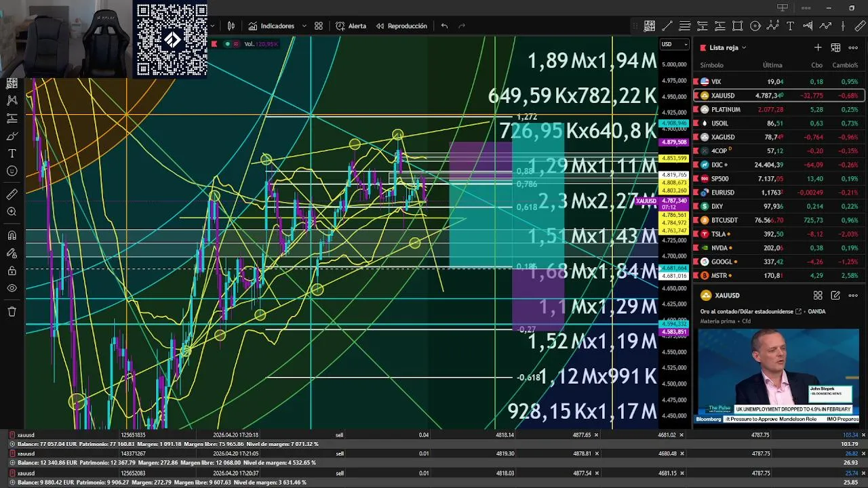
Task: Toggle the Vol indicator visibility dot
Action: pyautogui.click(x=228, y=44)
